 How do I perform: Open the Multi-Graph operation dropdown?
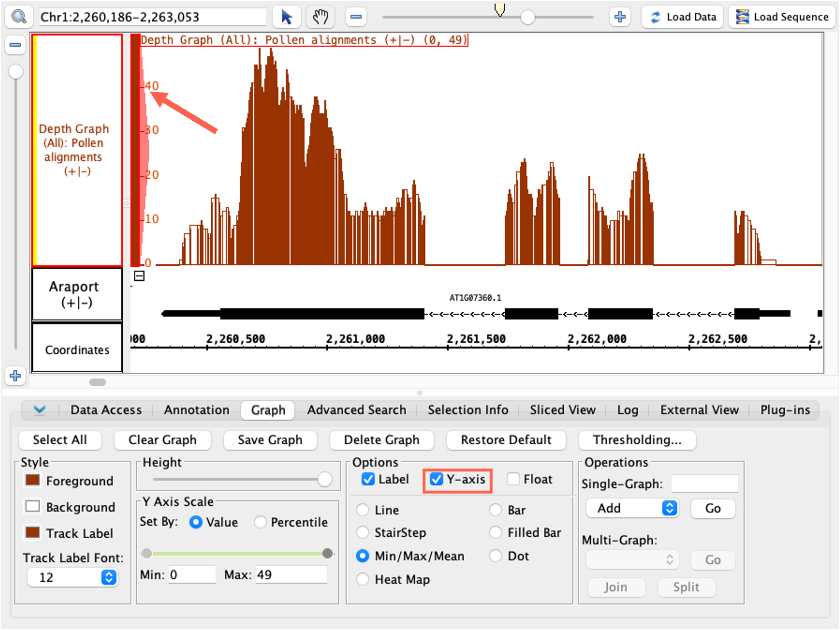pos(633,560)
